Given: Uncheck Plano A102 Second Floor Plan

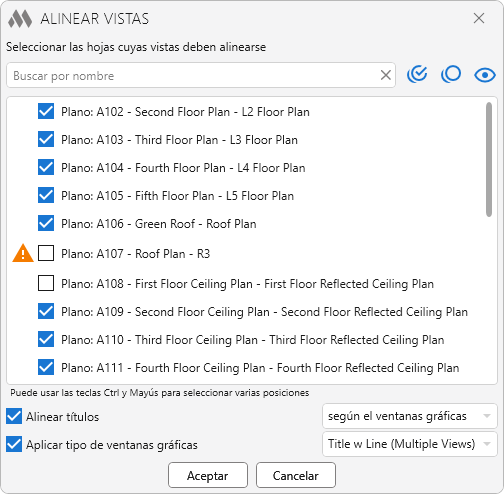Looking at the screenshot, I should pos(46,111).
